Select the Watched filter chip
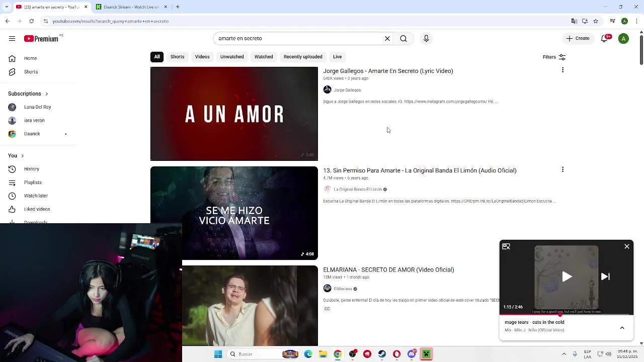Viewport: 644px width, 362px height. coord(264,57)
